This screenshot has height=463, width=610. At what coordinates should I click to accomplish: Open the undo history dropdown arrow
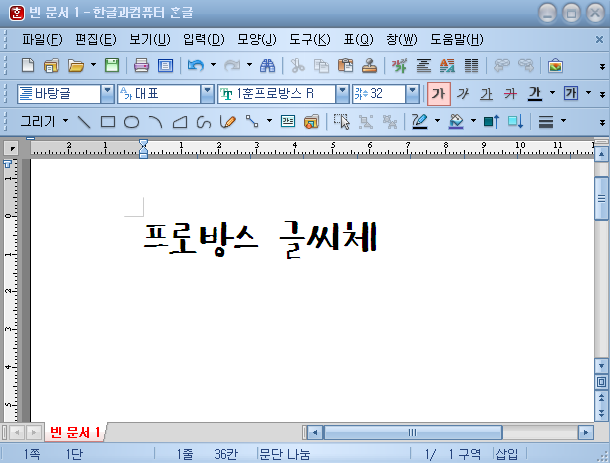point(213,65)
